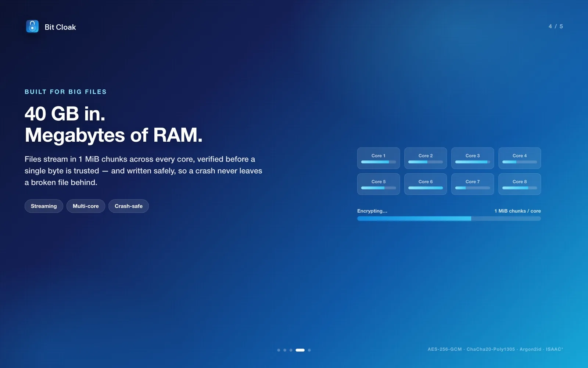Image resolution: width=588 pixels, height=368 pixels.
Task: Click the Core 1 progress card
Action: tap(379, 158)
